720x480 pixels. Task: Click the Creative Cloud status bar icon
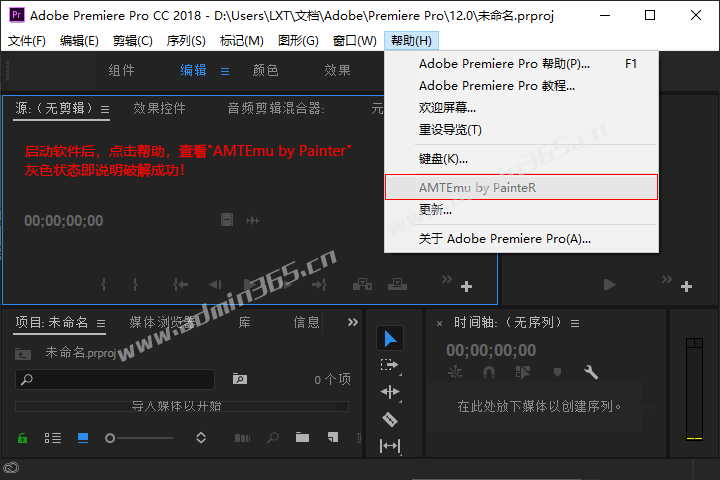(x=11, y=468)
